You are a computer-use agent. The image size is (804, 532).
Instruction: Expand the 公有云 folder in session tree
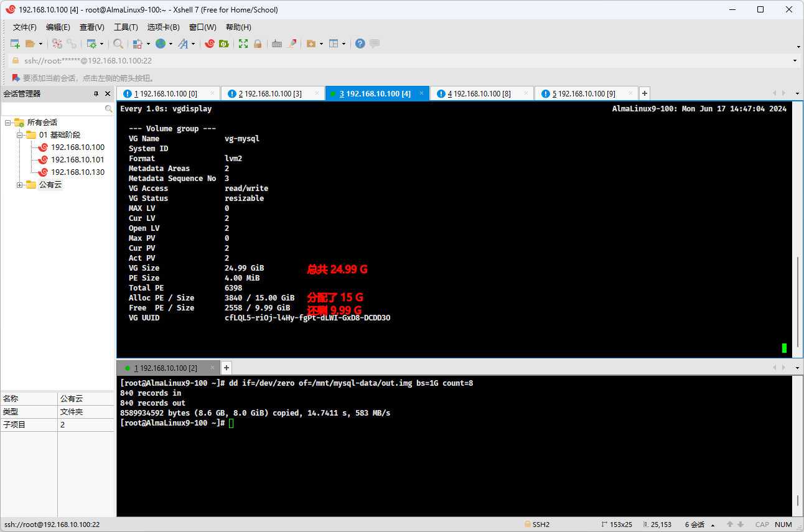coord(19,185)
